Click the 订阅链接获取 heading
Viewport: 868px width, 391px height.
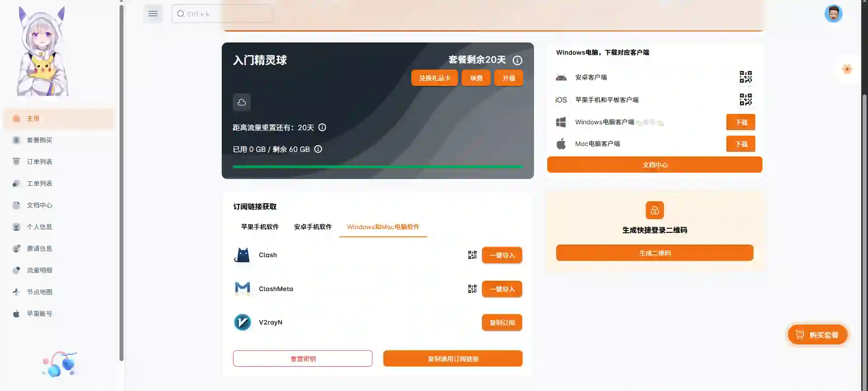coord(255,207)
